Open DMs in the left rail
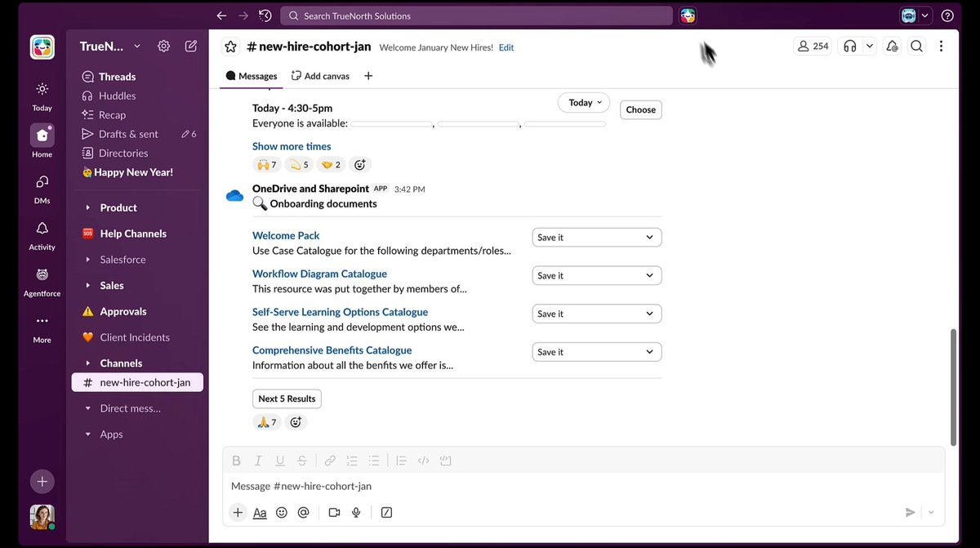This screenshot has width=980, height=548. click(x=42, y=188)
